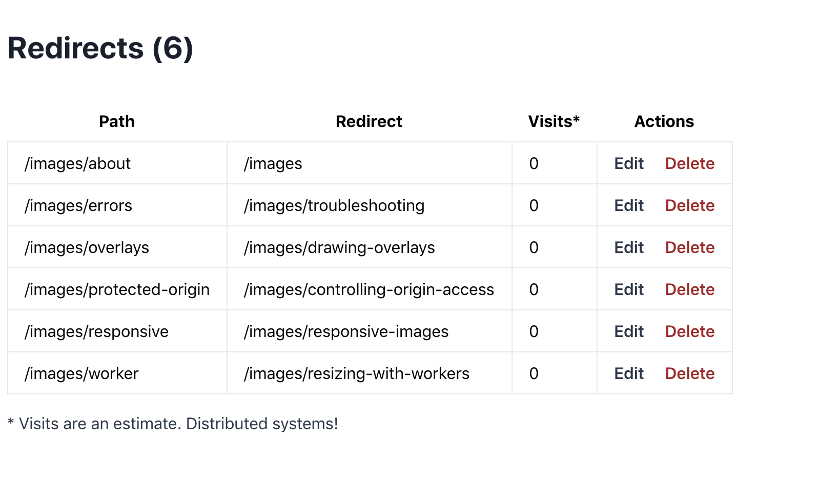Edit the /images/responsive redirect
Image resolution: width=818 pixels, height=504 pixels.
(x=628, y=331)
